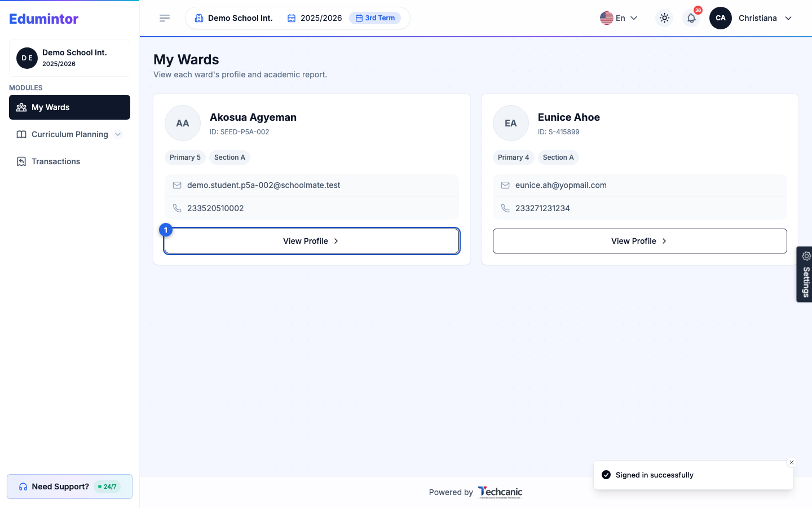Click the Edumintor logo

[44, 19]
